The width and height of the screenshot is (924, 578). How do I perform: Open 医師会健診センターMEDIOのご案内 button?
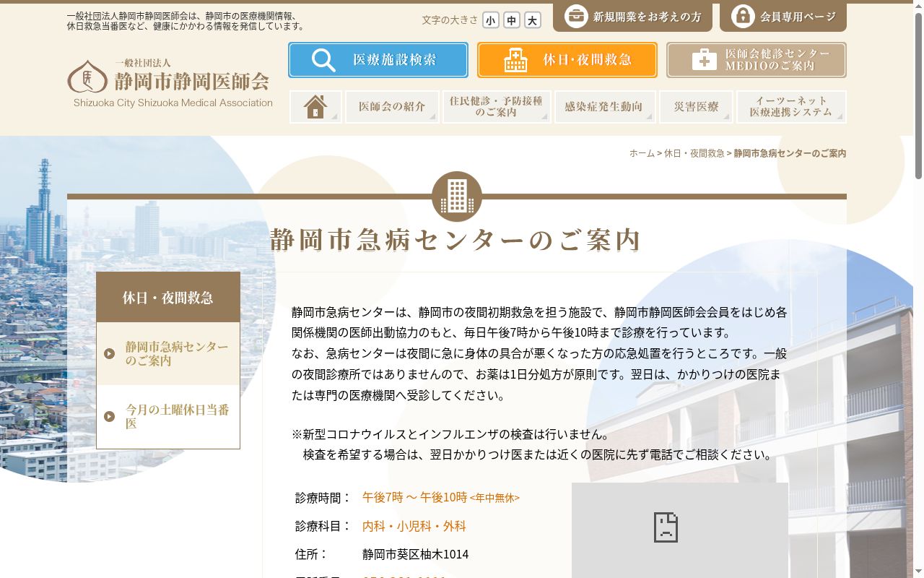tap(757, 60)
